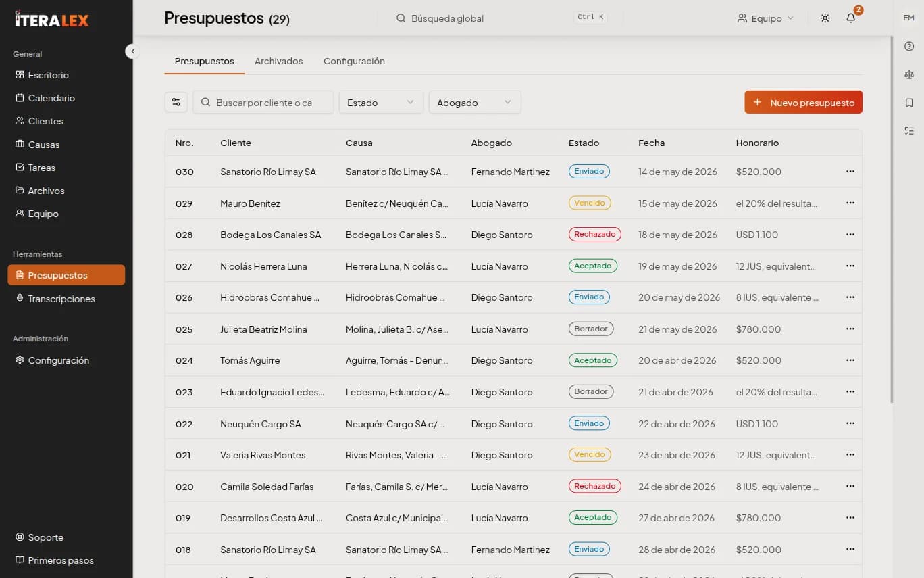The width and height of the screenshot is (924, 578).
Task: Open actions menu for budget 024
Action: [850, 360]
